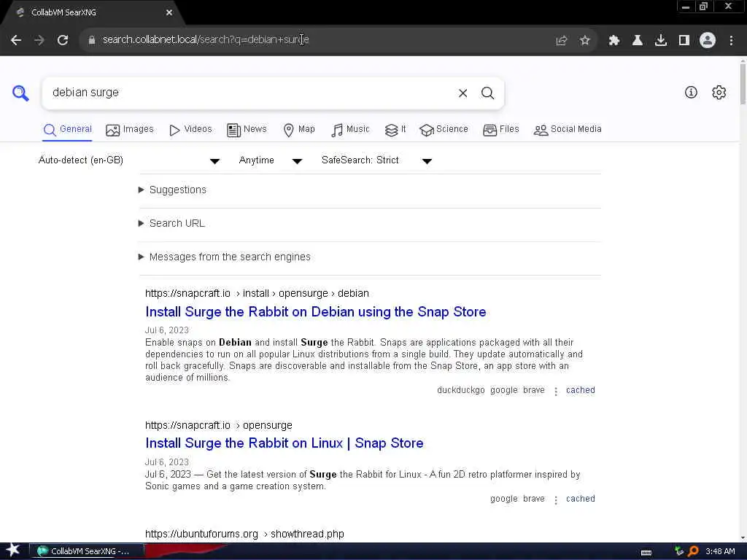The image size is (747, 560).
Task: Select the General search category
Action: point(67,130)
